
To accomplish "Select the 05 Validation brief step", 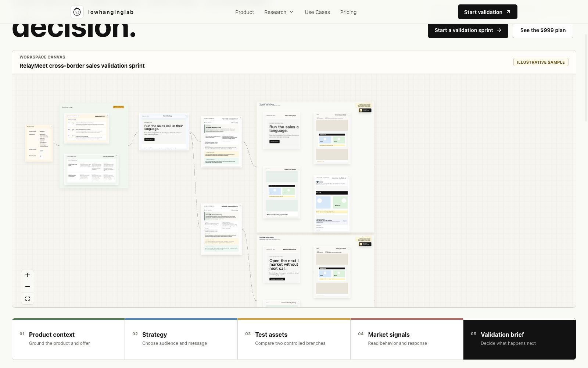I will click(520, 339).
